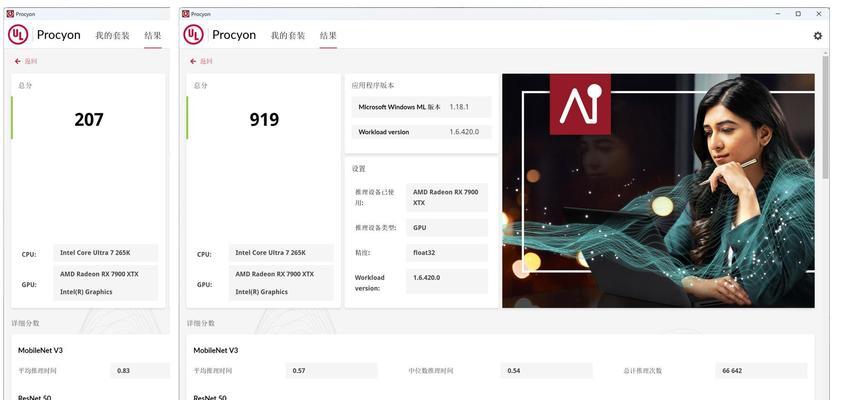Screen dimensions: 841x400
Task: Select 设置 heading in right window
Action: (359, 168)
